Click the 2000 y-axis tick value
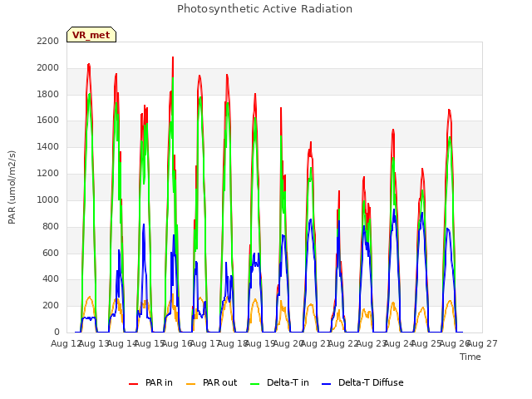Image resolution: width=532 pixels, height=399 pixels. 48,68
